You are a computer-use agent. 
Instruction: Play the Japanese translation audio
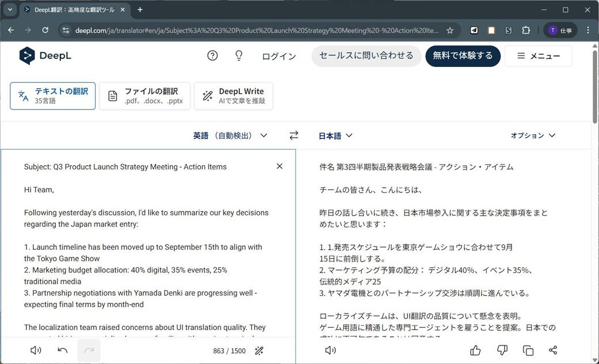331,350
